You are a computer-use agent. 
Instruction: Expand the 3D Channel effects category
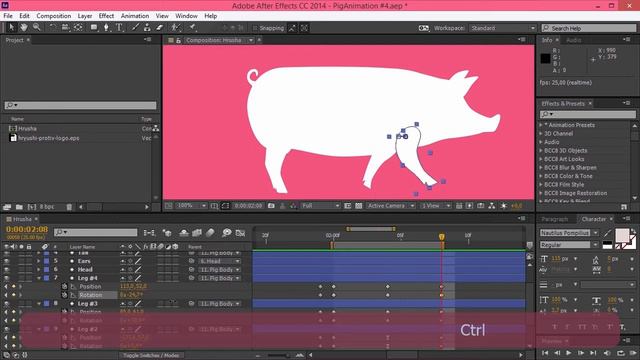(x=541, y=133)
